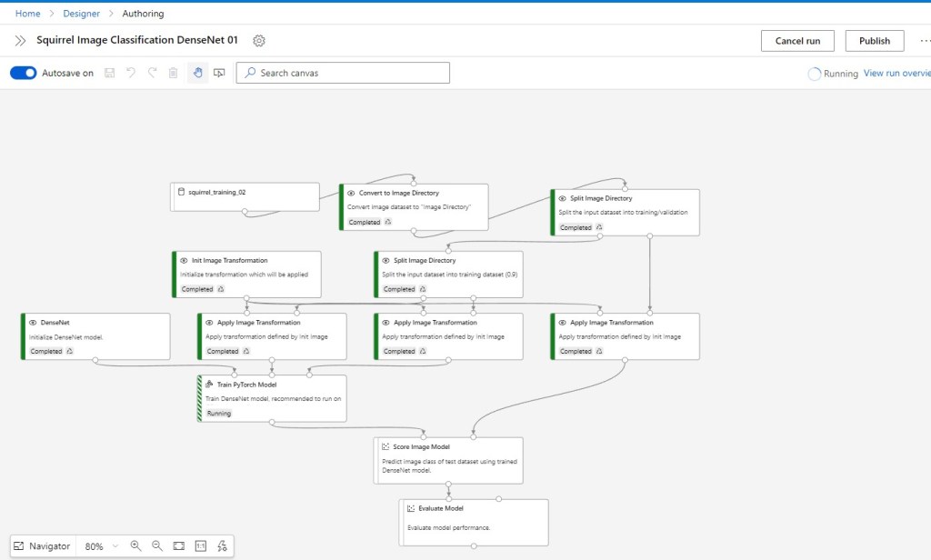Click the save icon in the toolbar

(109, 73)
